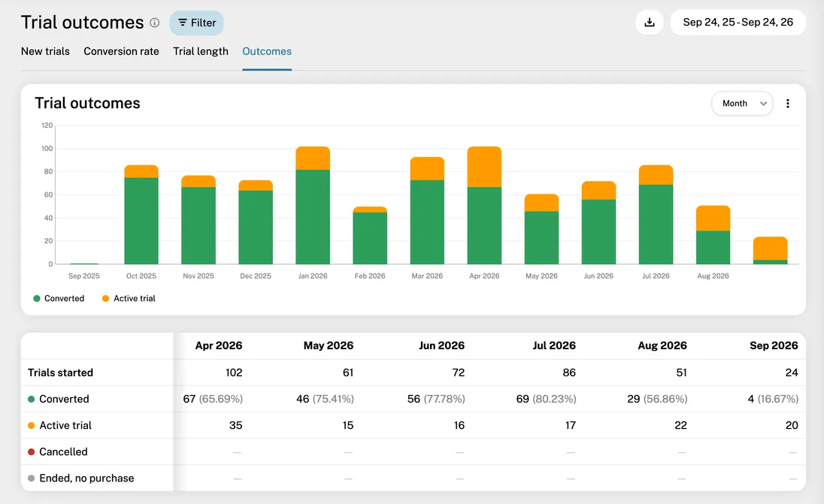Open the chart's three-dot more options menu
824x504 pixels.
point(787,104)
